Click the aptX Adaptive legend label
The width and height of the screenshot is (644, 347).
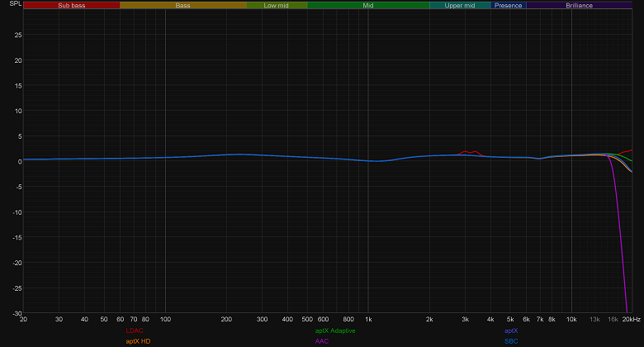(x=335, y=330)
